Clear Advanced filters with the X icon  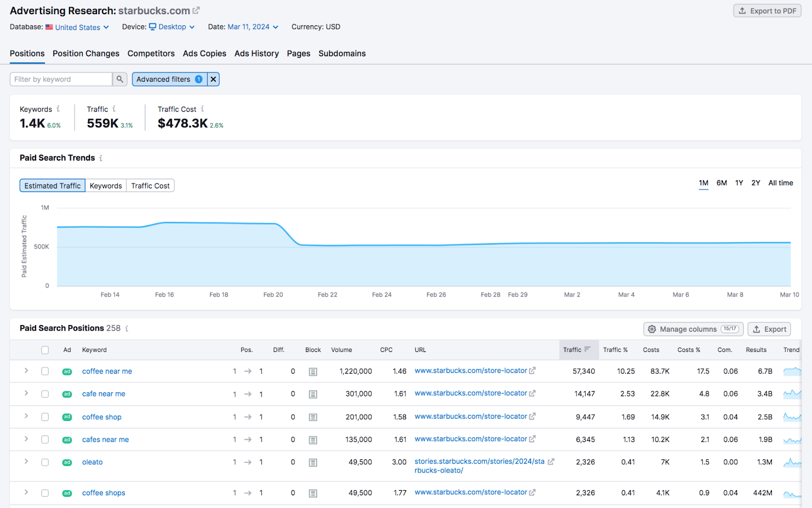(x=213, y=79)
